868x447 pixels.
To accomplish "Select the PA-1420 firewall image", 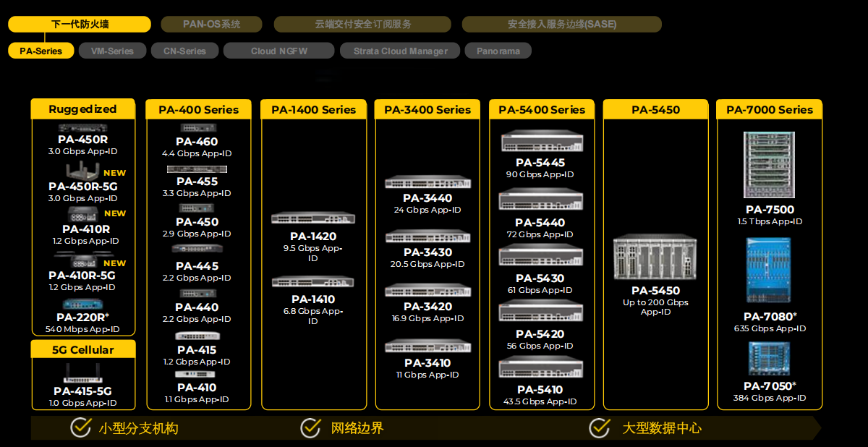I will pos(312,218).
